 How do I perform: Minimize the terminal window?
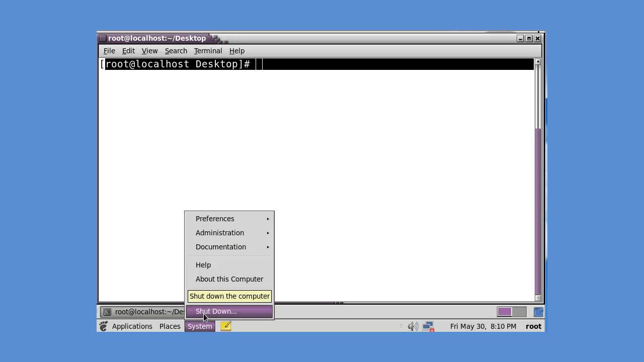(520, 38)
